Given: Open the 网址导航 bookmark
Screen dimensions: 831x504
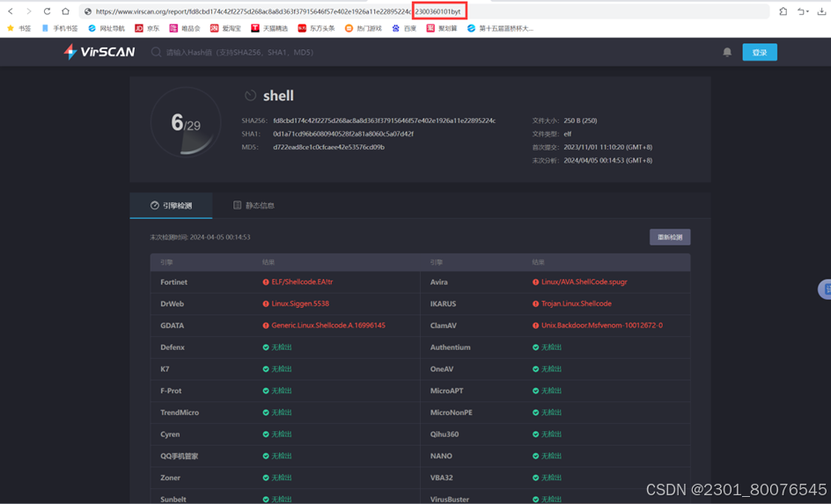Looking at the screenshot, I should [107, 28].
